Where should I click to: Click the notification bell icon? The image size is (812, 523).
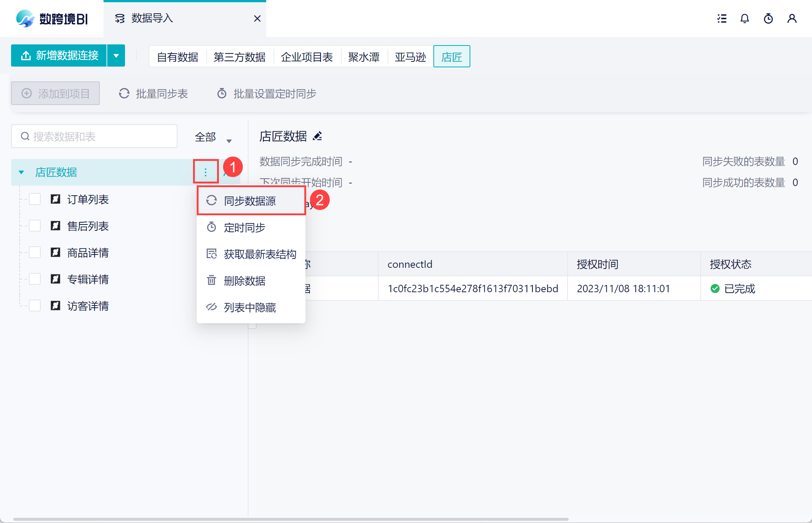tap(744, 18)
